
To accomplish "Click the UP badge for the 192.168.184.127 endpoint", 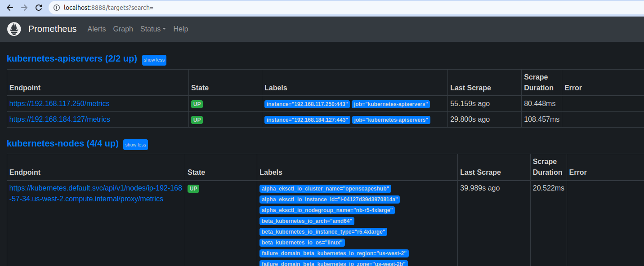I will pyautogui.click(x=197, y=120).
